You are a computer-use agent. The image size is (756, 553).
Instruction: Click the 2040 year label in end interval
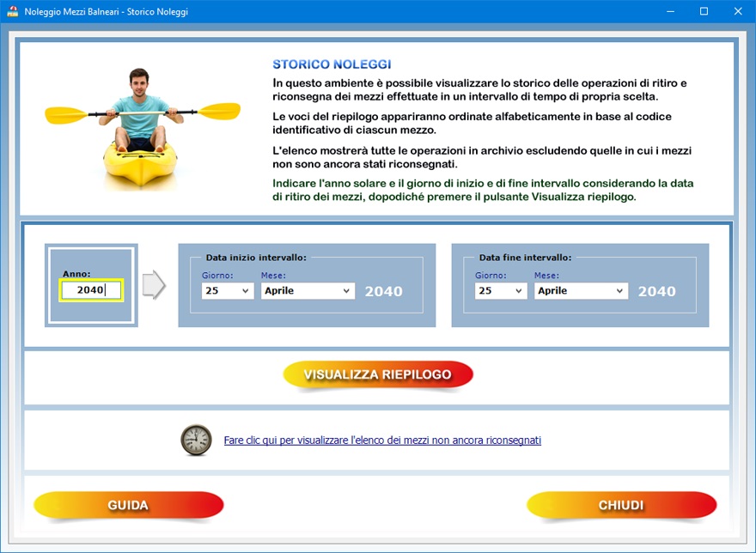pyautogui.click(x=656, y=291)
